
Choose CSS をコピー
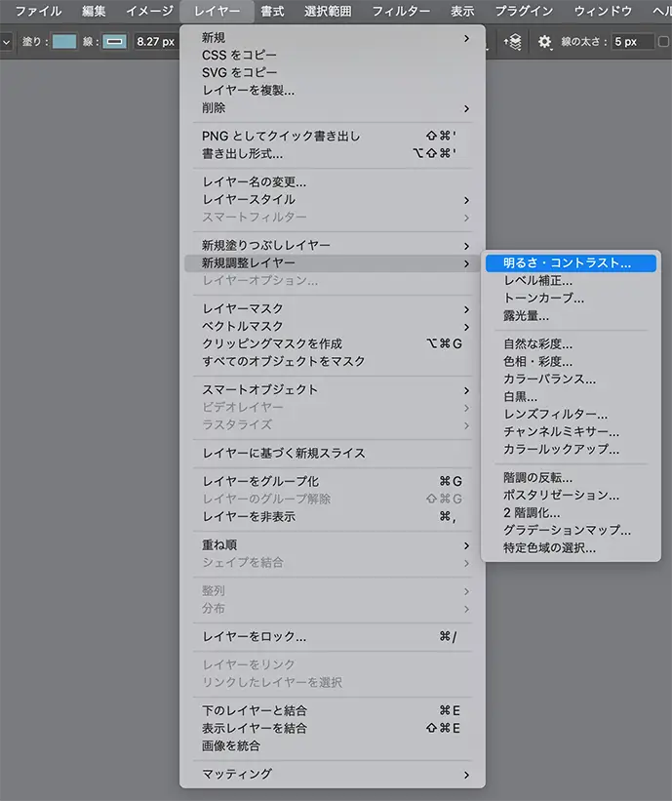333,56
